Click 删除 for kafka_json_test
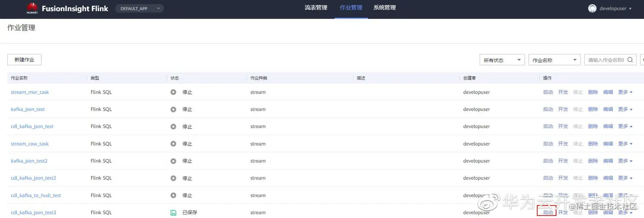The image size is (644, 218). point(593,109)
